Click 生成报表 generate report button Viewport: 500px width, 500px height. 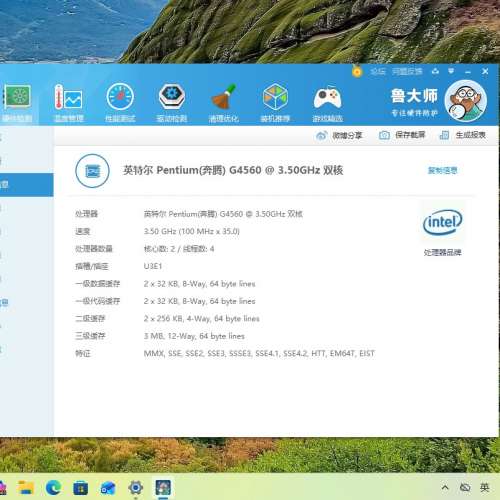coord(463,135)
